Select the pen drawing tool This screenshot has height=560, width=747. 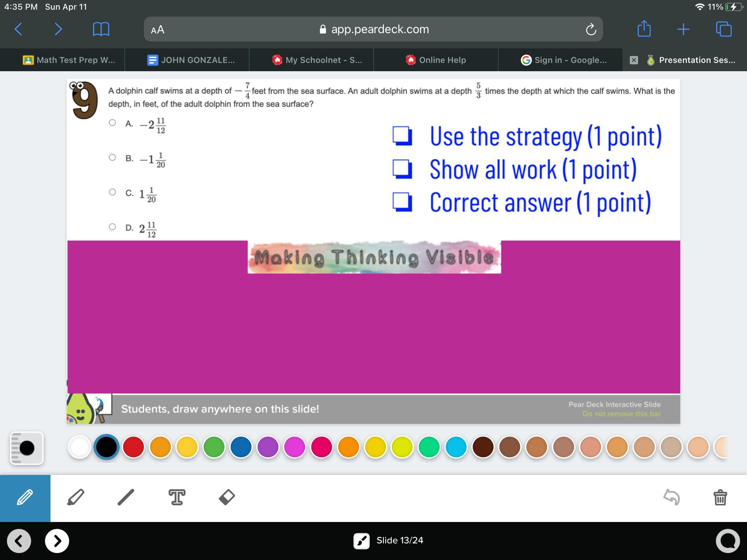pyautogui.click(x=25, y=498)
